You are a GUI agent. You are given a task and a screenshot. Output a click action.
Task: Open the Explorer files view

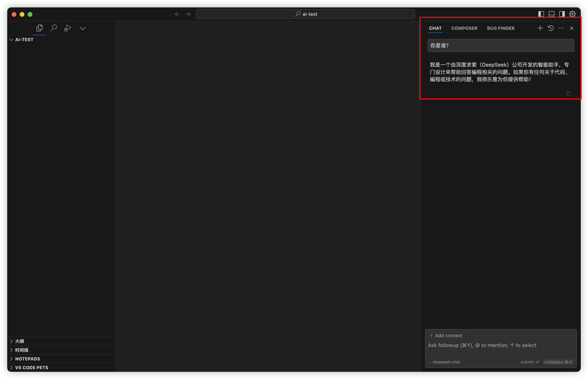tap(39, 28)
